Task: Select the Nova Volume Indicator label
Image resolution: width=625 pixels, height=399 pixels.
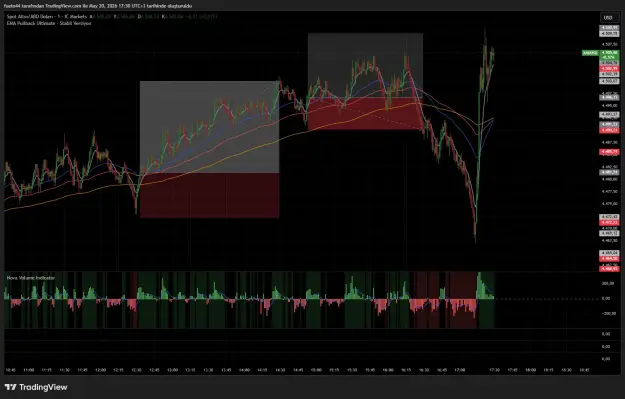Action: click(31, 278)
